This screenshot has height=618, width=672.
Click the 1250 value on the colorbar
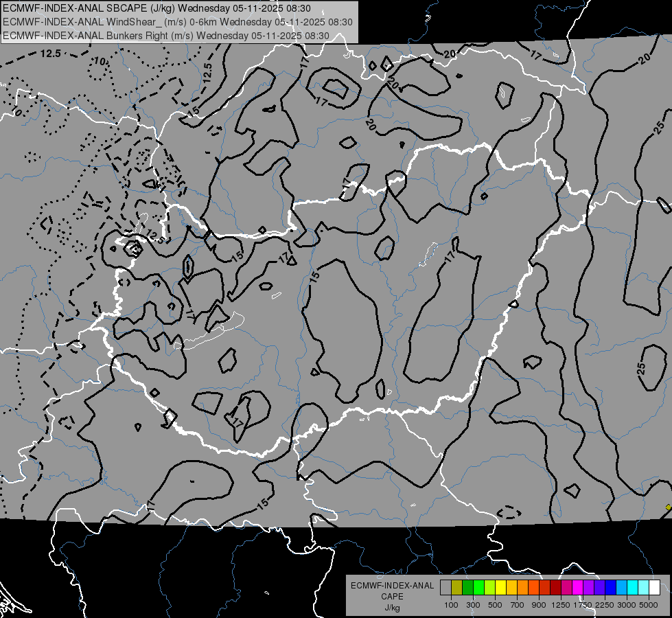coord(561,605)
